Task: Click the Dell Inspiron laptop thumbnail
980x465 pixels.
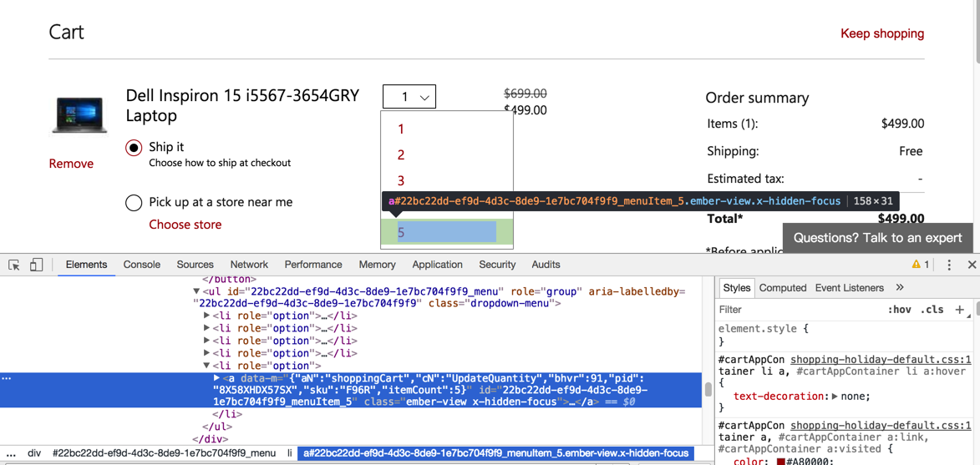Action: click(x=79, y=115)
